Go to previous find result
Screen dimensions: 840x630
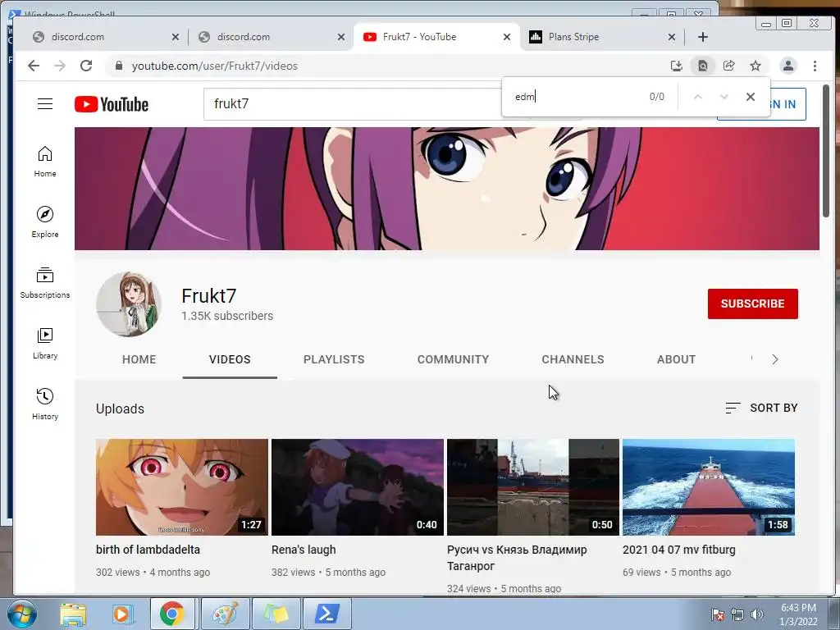(x=697, y=97)
